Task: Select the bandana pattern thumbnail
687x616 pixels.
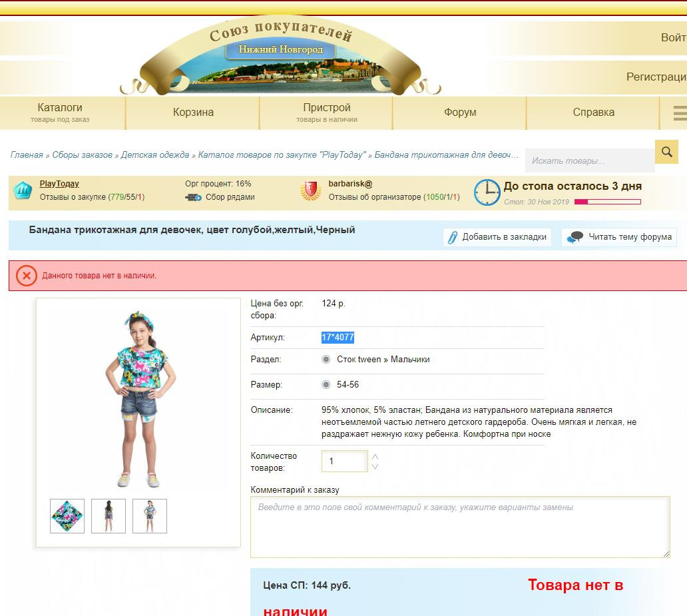Action: click(67, 516)
